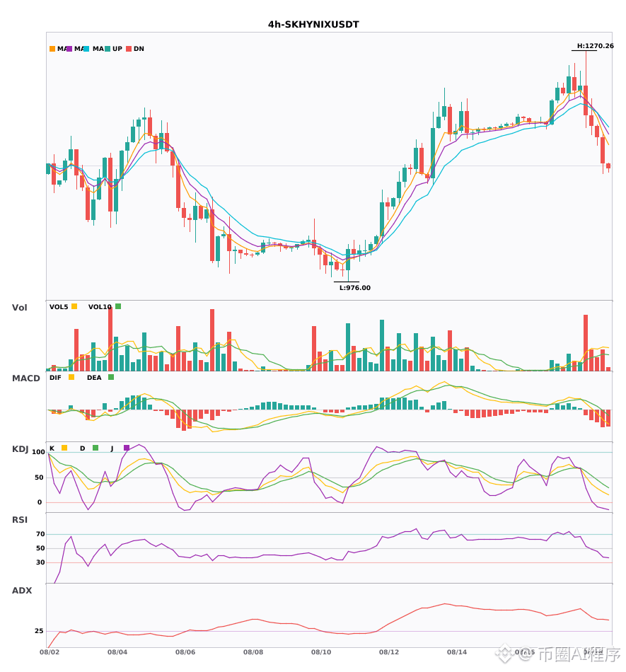Select the orange MA legend swatch
This screenshot has height=672, width=626.
pos(52,49)
